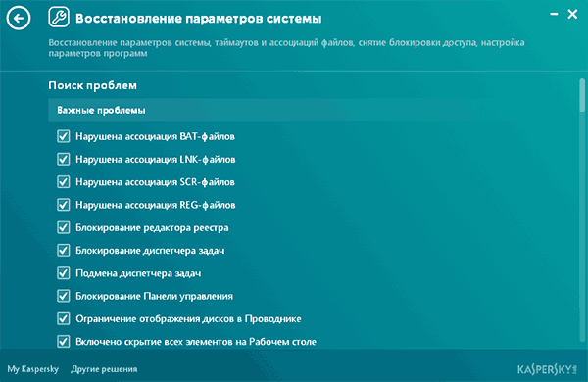The image size is (588, 382).
Task: Click the wrench system restore icon
Action: click(x=59, y=18)
